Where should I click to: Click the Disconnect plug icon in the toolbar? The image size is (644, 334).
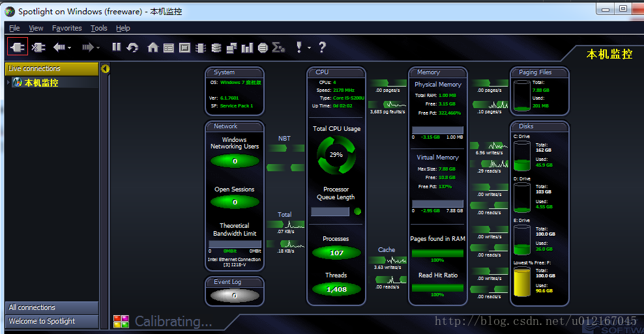(x=38, y=47)
